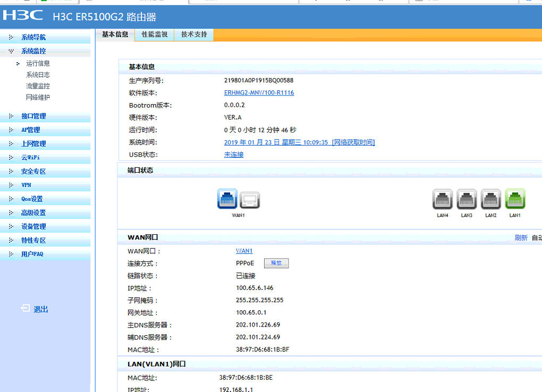Click primary DNS value 202.101.226.69

[258, 325]
